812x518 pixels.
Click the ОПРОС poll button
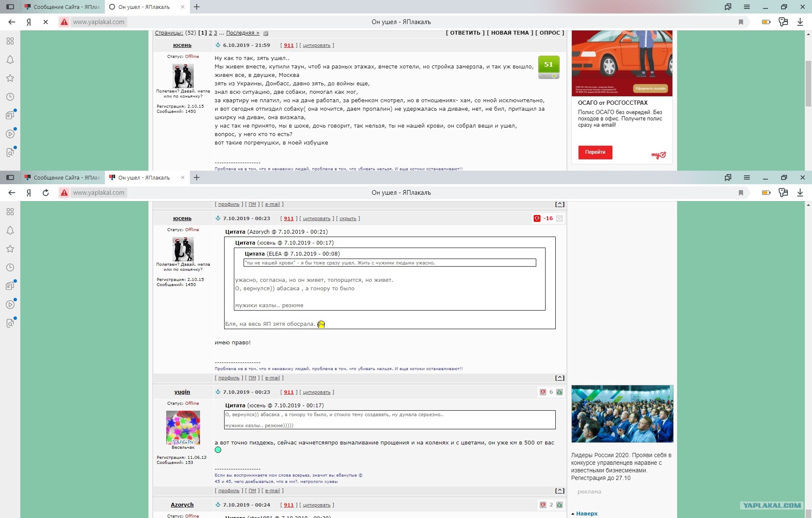tap(550, 33)
